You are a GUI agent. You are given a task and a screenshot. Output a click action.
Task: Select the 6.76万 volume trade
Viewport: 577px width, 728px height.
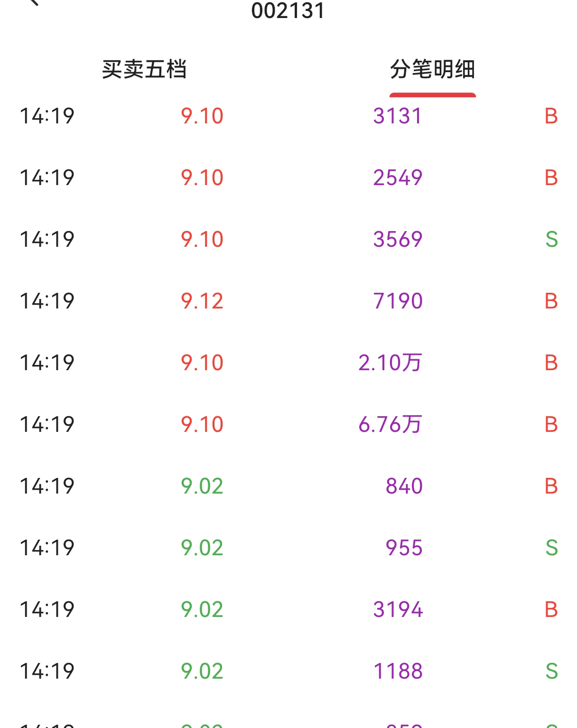pos(390,425)
